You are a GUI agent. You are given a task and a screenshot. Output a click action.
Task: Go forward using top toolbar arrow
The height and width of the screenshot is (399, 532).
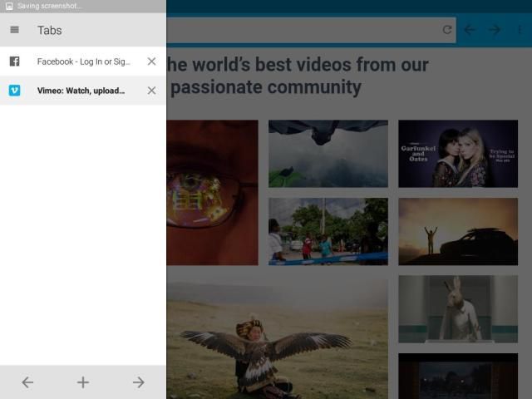[x=495, y=30]
